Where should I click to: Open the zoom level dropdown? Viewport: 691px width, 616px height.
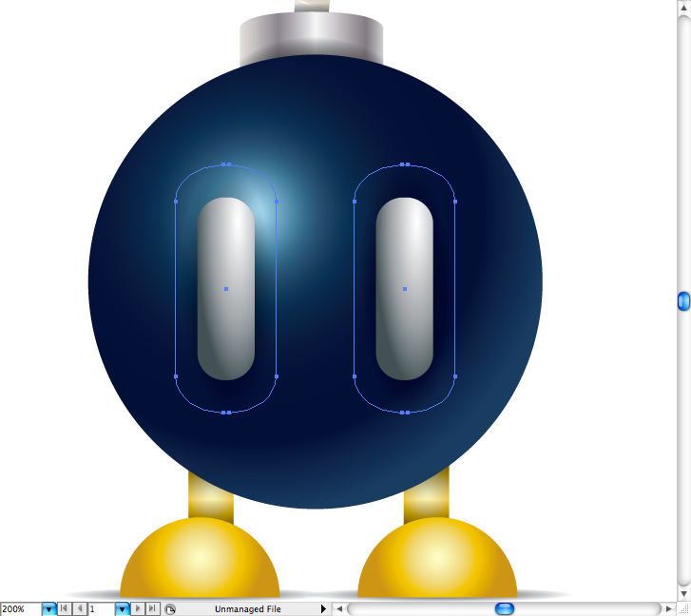pos(48,608)
